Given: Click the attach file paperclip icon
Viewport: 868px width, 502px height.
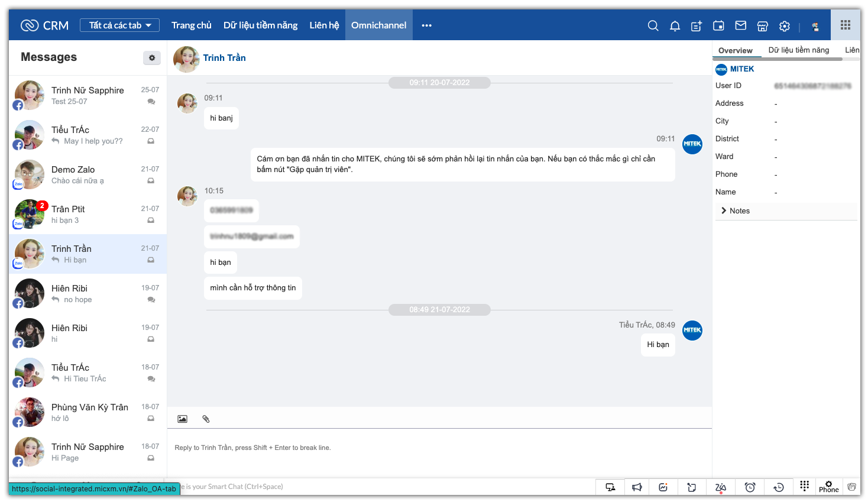Looking at the screenshot, I should coord(206,419).
